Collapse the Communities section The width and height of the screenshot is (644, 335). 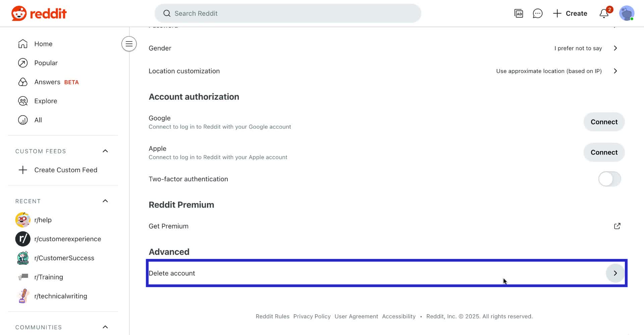click(x=105, y=327)
